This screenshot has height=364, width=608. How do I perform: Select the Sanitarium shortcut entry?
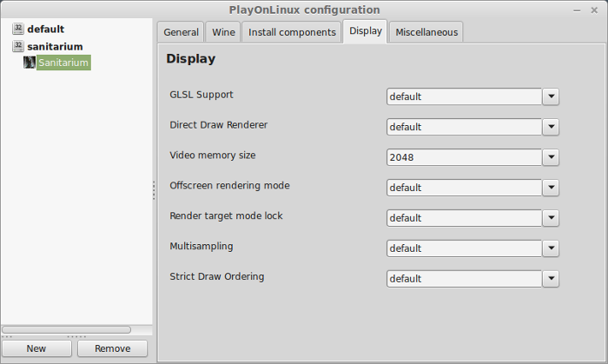click(x=63, y=63)
